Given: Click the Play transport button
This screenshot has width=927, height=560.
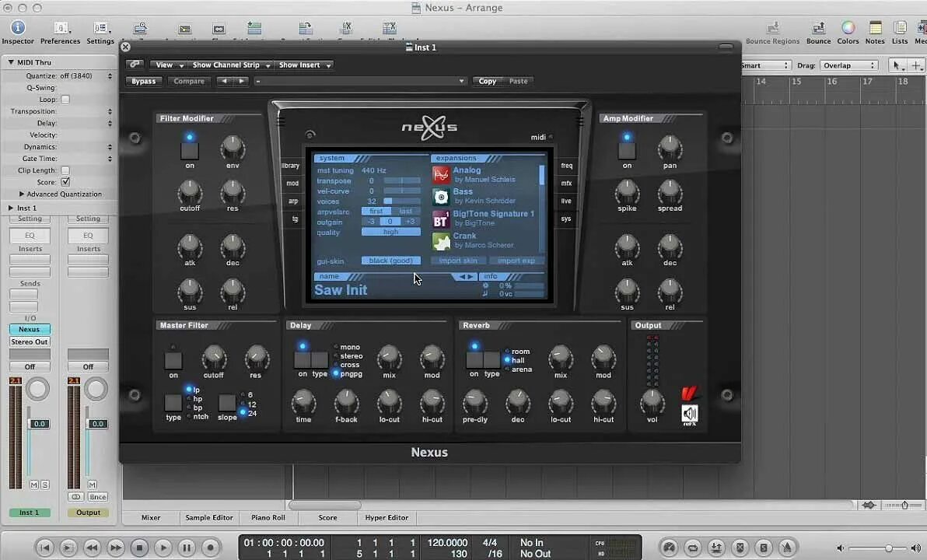Looking at the screenshot, I should point(163,548).
